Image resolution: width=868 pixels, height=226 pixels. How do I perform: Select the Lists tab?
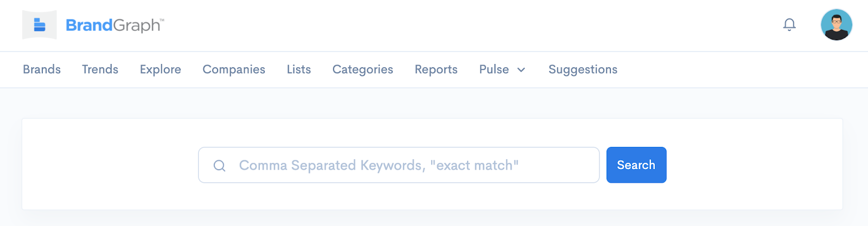(x=299, y=69)
